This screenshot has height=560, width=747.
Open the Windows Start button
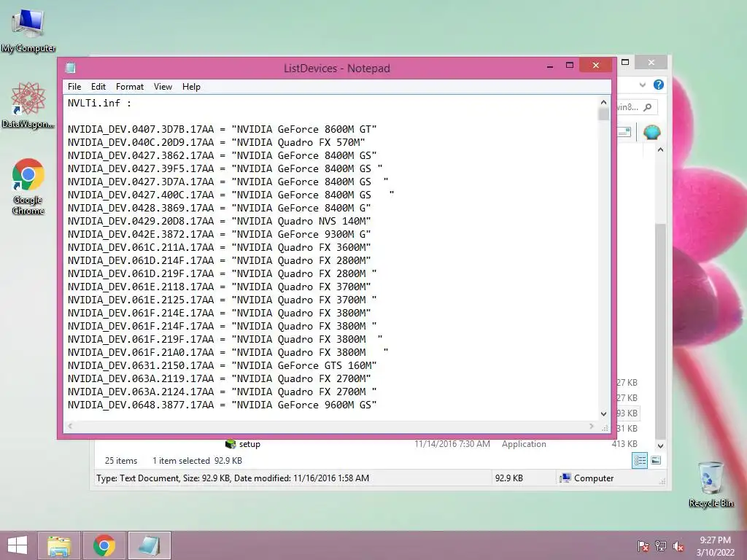tap(18, 545)
